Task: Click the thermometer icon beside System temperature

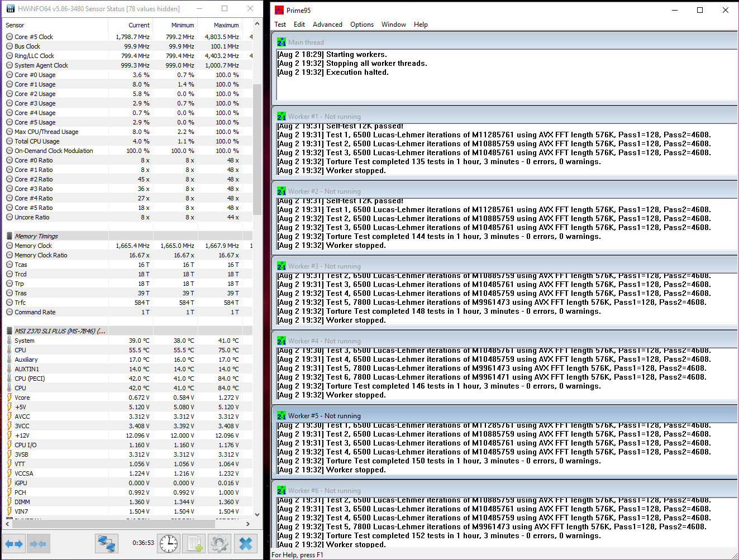Action: click(x=9, y=341)
